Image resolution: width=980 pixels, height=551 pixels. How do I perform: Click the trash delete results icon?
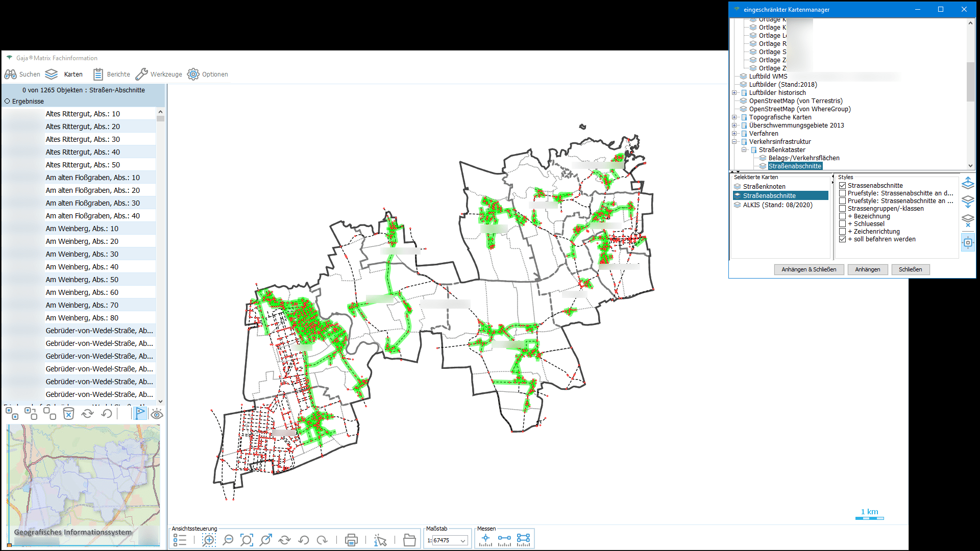[68, 413]
